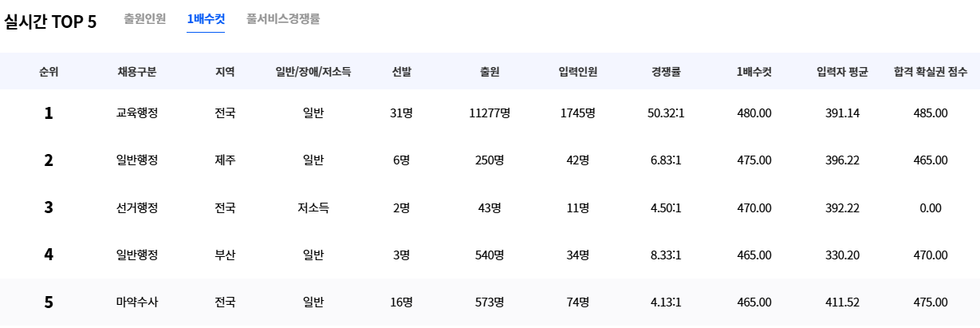Click the 채용구분 column header

[x=136, y=72]
